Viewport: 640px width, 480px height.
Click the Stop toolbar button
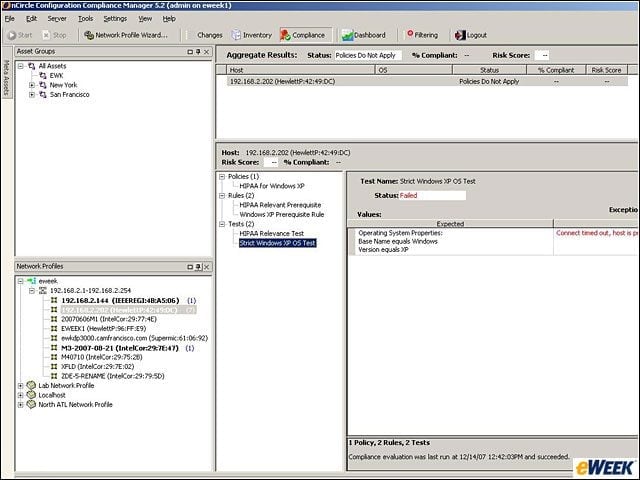[x=55, y=35]
